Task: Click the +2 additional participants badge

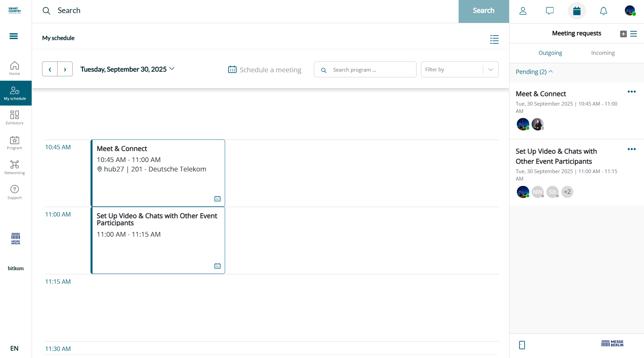Action: pyautogui.click(x=567, y=192)
